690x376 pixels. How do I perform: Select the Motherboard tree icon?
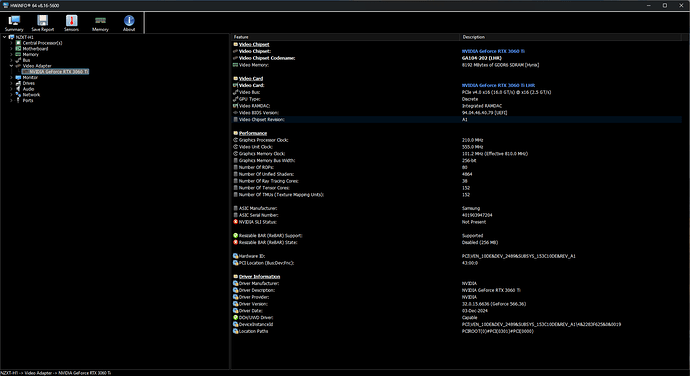[x=18, y=48]
